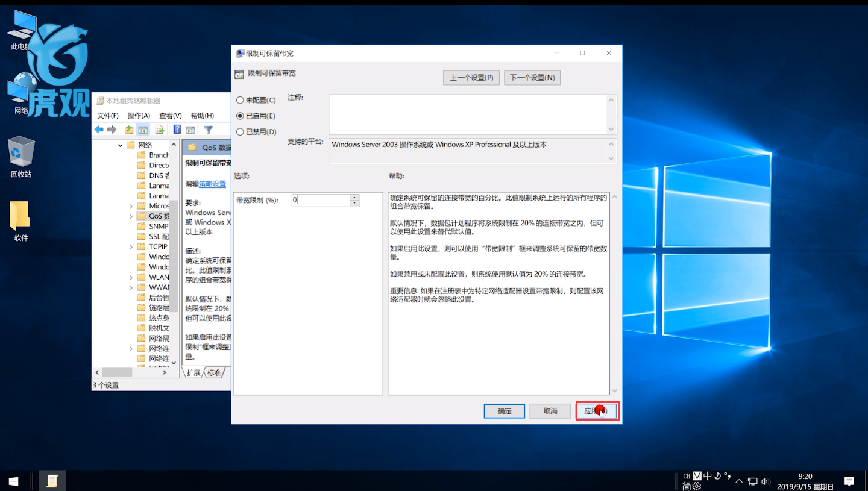Select the SSL 配 tree folder
Image resolution: width=868 pixels, height=491 pixels.
(153, 237)
